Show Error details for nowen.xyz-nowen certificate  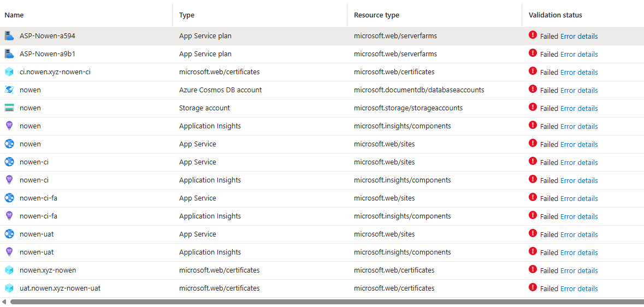click(x=579, y=270)
